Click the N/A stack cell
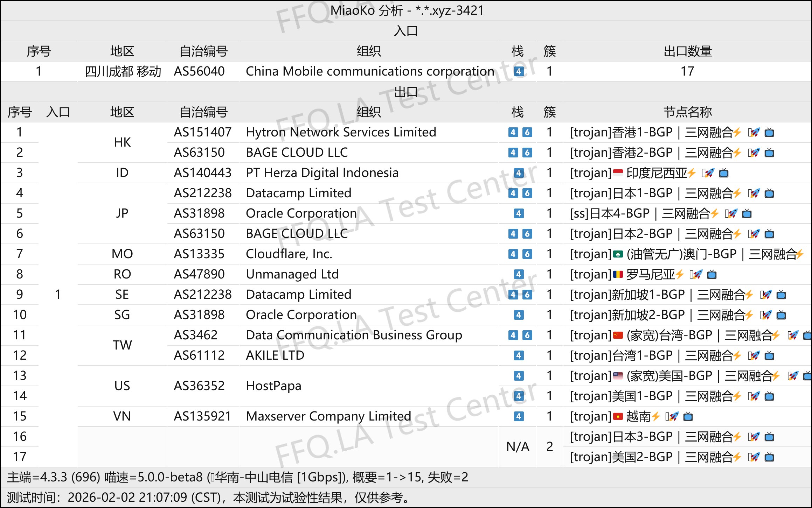 pyautogui.click(x=518, y=447)
